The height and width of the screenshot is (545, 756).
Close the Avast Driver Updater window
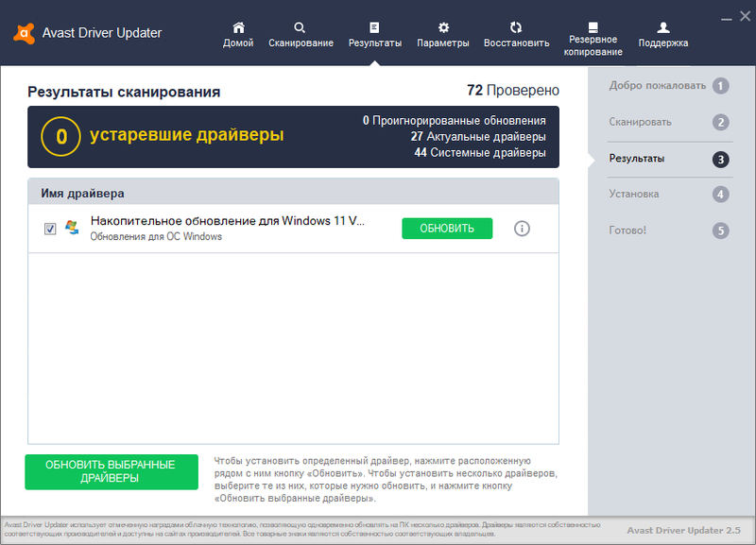coord(745,16)
